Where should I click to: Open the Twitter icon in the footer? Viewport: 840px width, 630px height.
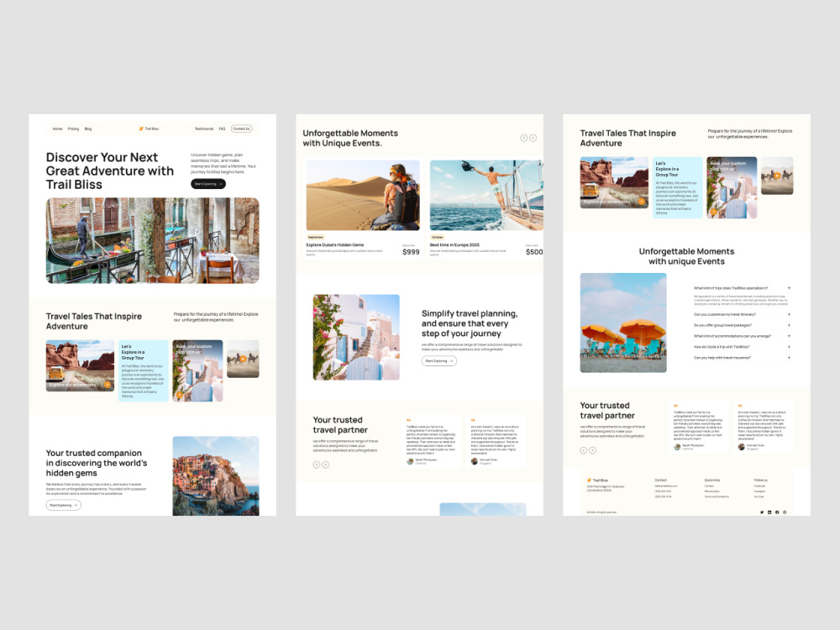click(x=762, y=512)
